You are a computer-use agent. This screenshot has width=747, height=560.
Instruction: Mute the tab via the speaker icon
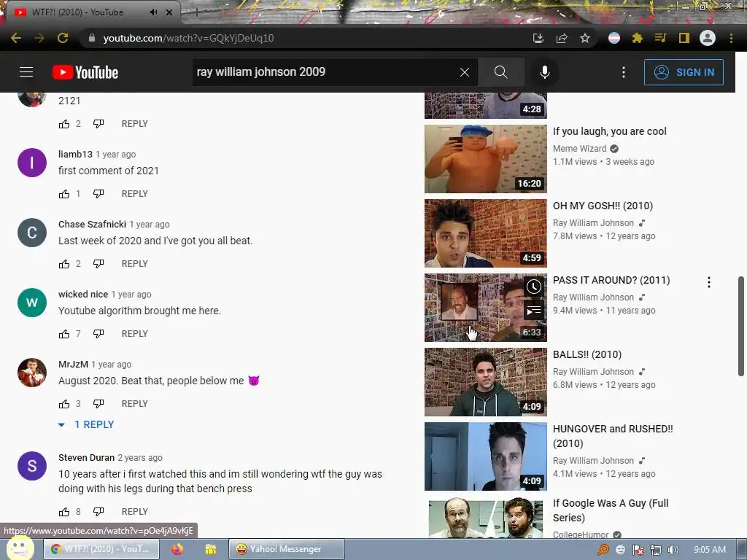pos(153,12)
